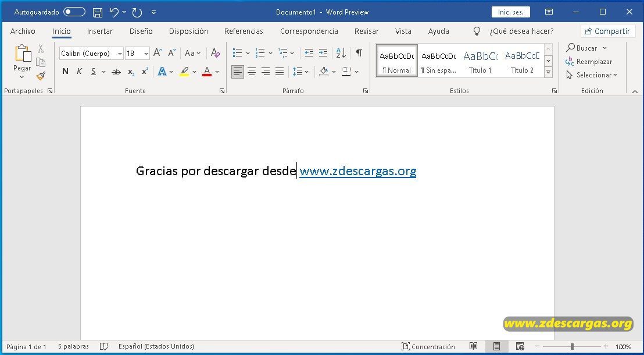Customize the quick access toolbar dropdown
The height and width of the screenshot is (355, 644).
click(x=153, y=12)
